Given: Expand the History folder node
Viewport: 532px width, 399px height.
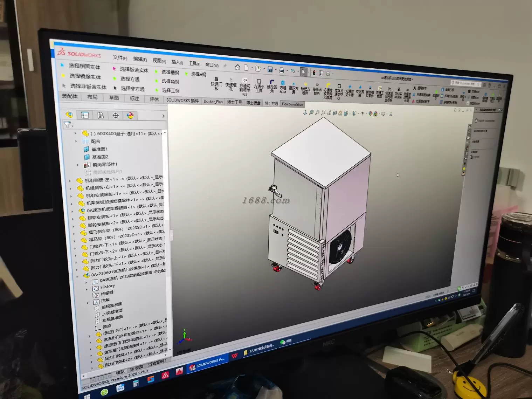Looking at the screenshot, I should point(87,289).
